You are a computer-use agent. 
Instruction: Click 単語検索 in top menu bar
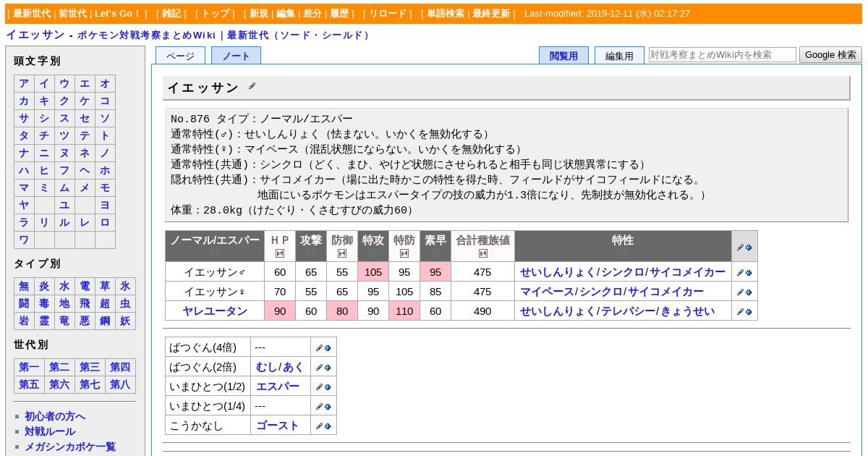446,14
